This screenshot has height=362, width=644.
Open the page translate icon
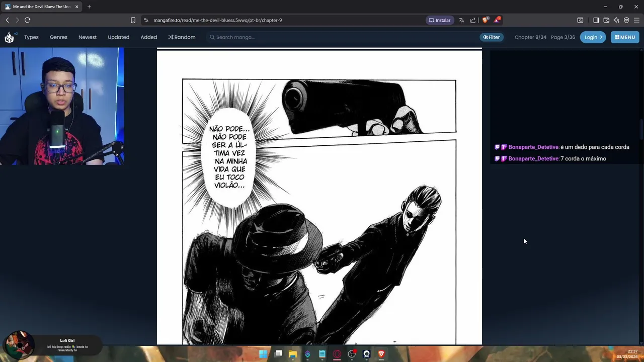461,20
